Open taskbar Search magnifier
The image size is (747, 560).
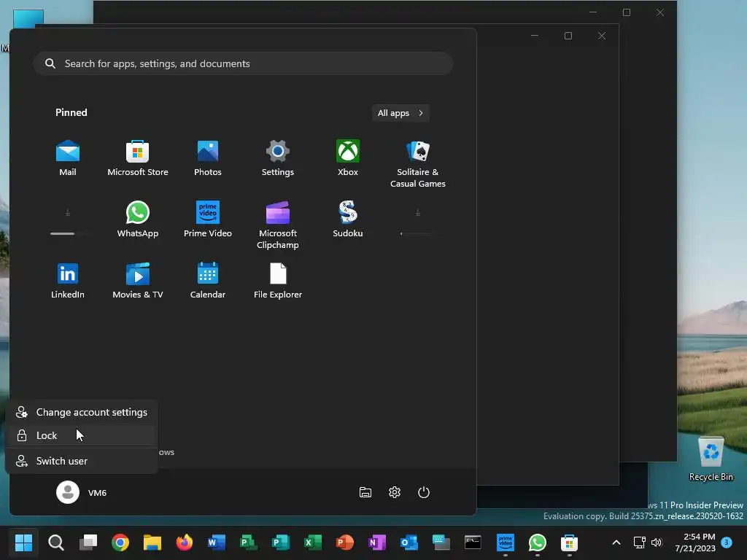pos(55,542)
